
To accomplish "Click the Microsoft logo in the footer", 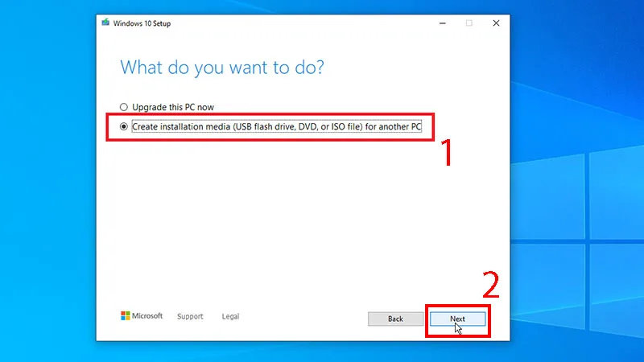I will tap(142, 315).
